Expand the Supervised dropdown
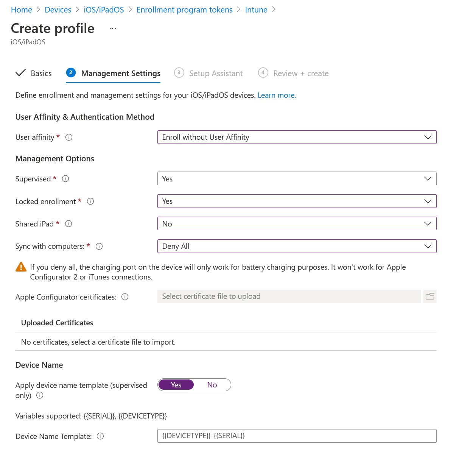The width and height of the screenshot is (476, 459). 297,179
